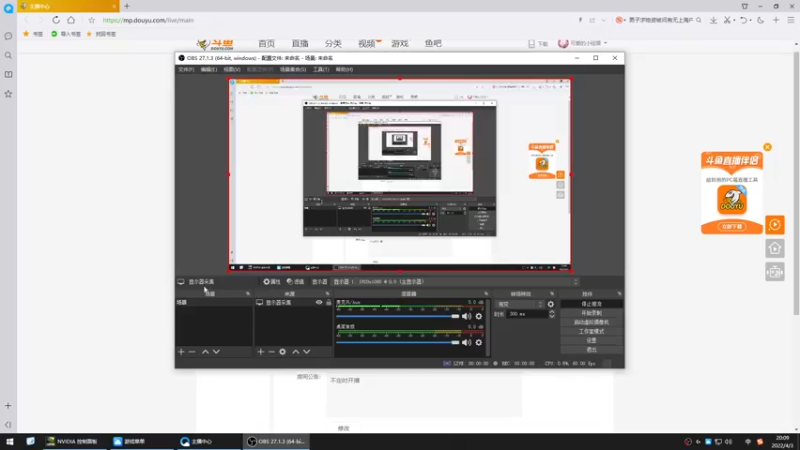
Task: Click the browser undo closed tab icon
Action: (743, 20)
